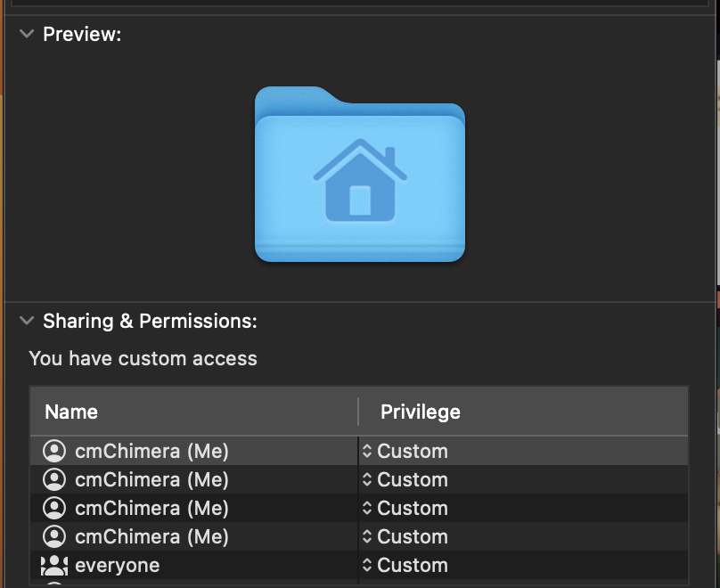The height and width of the screenshot is (588, 720).
Task: Click the user icon in the fourth cmChimera row
Action: [x=54, y=536]
